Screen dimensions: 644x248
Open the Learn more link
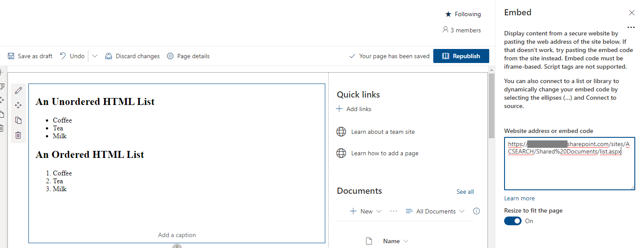coord(519,198)
